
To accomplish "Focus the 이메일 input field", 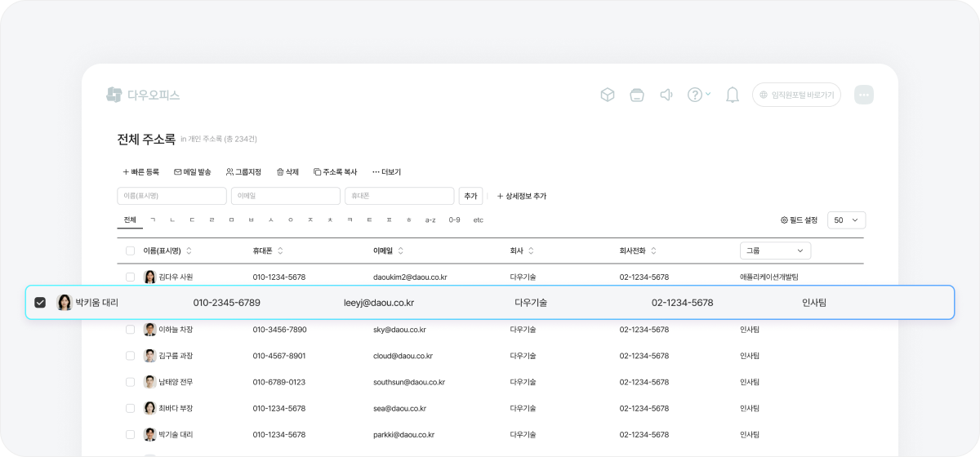I will coord(286,196).
